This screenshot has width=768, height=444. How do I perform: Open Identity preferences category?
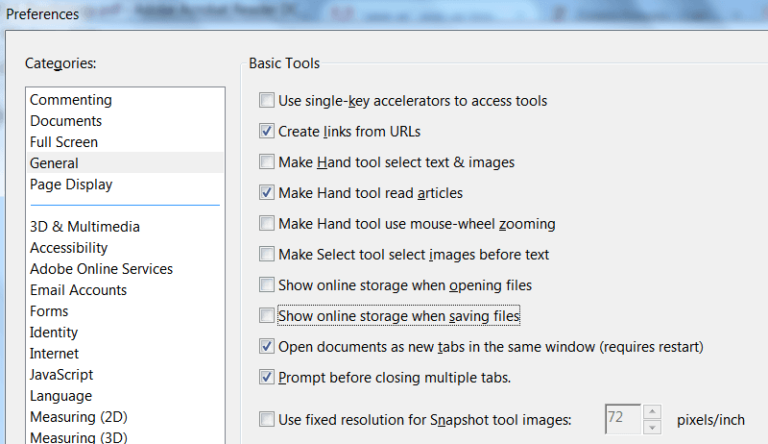(54, 332)
